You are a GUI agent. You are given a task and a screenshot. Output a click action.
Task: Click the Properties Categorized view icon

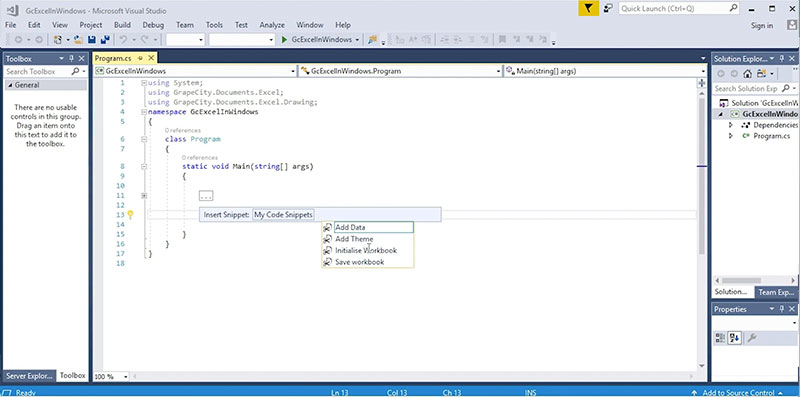(720, 337)
